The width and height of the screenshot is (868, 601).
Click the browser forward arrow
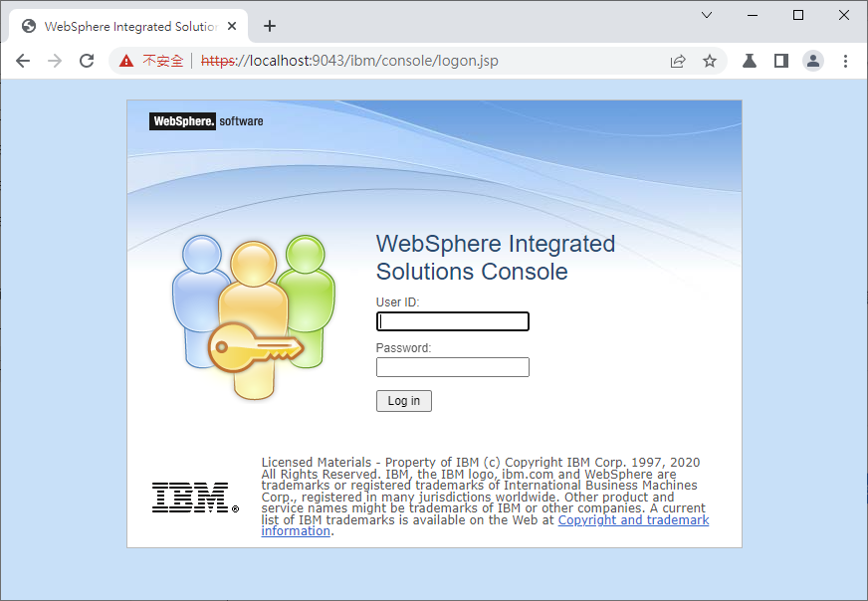click(55, 61)
